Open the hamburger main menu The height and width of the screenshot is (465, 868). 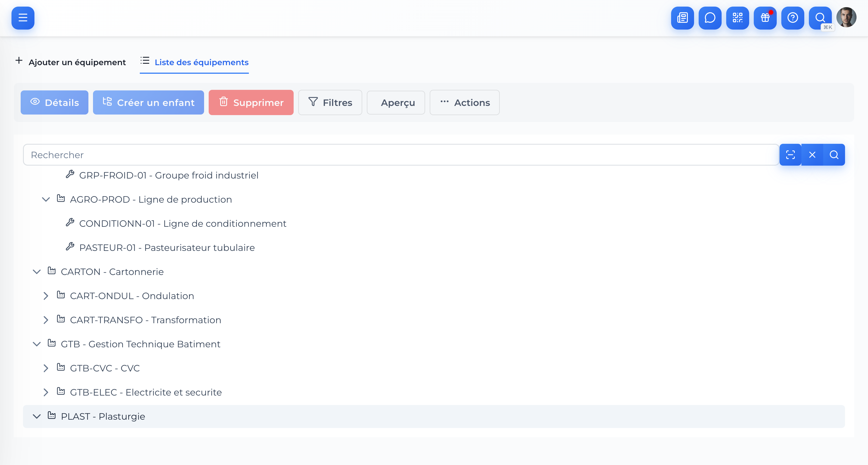click(23, 18)
